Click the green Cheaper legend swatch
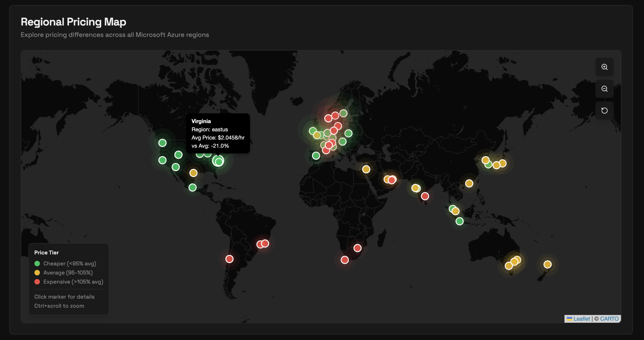This screenshot has height=340, width=644. pyautogui.click(x=37, y=263)
